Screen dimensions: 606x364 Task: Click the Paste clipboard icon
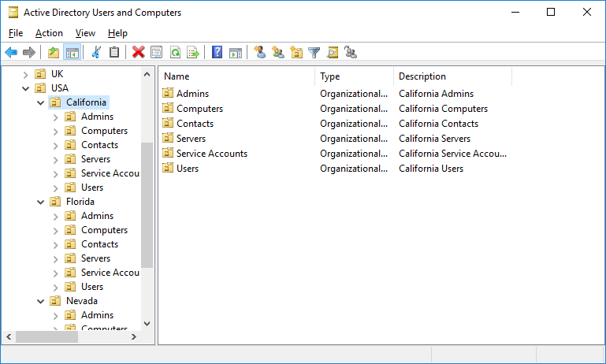point(114,52)
